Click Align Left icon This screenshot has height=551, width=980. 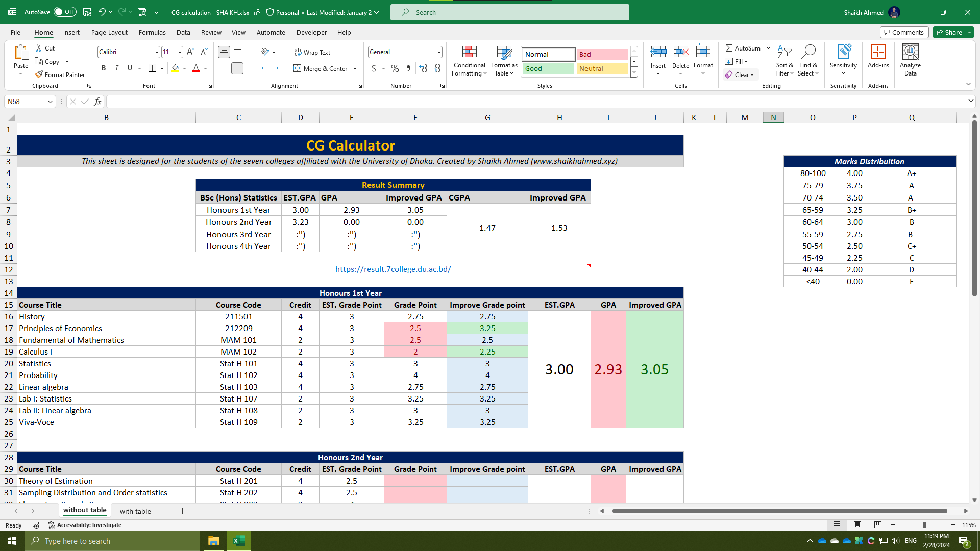[224, 68]
